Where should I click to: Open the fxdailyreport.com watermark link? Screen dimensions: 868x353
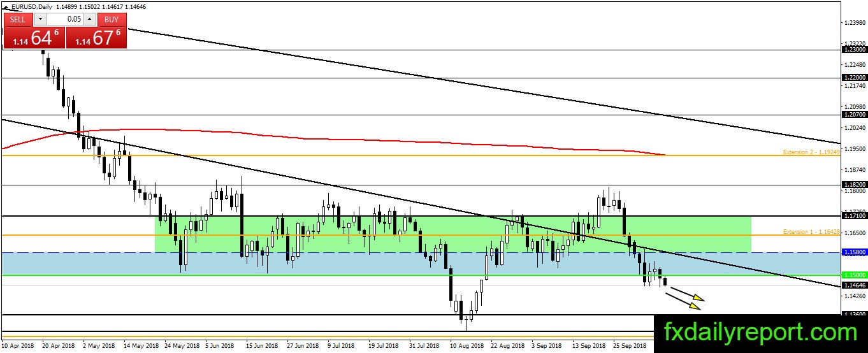[x=761, y=333]
